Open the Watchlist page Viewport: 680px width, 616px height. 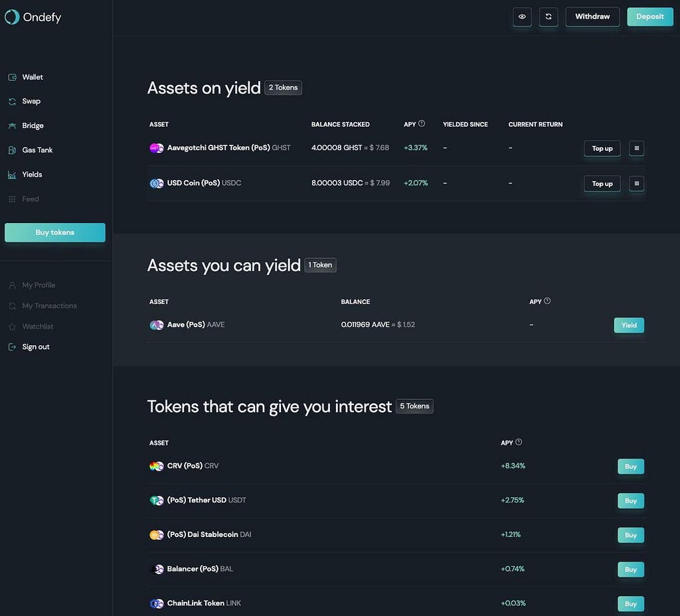pyautogui.click(x=38, y=327)
